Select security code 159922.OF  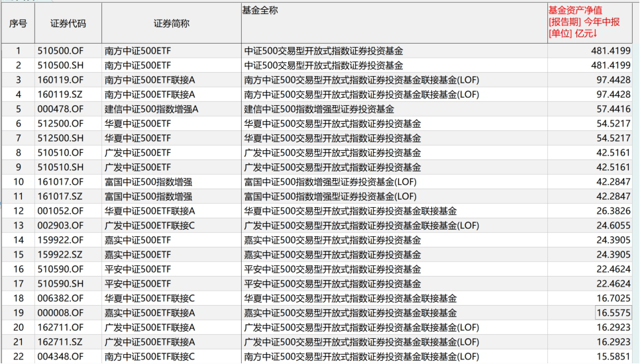60,240
